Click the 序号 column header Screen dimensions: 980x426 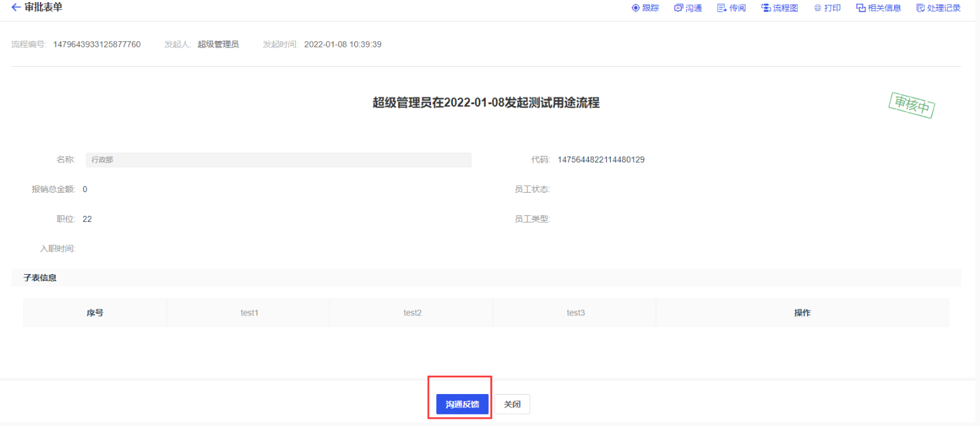coord(95,313)
